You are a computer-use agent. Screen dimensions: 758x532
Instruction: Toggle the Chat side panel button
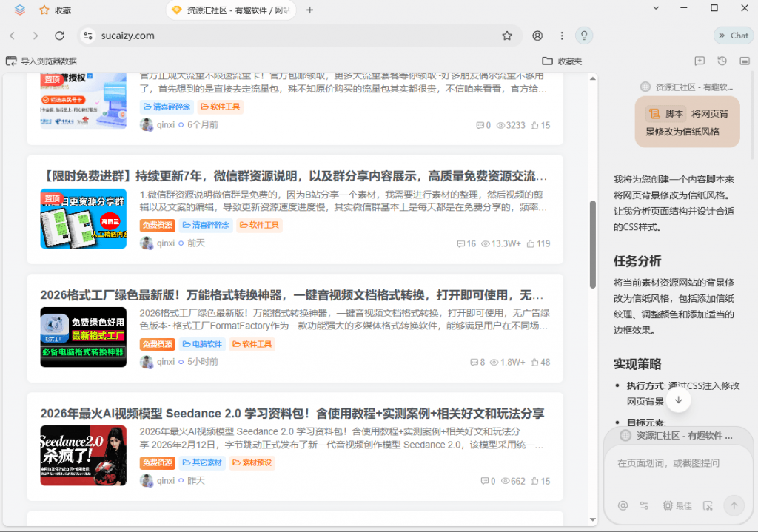pyautogui.click(x=733, y=36)
